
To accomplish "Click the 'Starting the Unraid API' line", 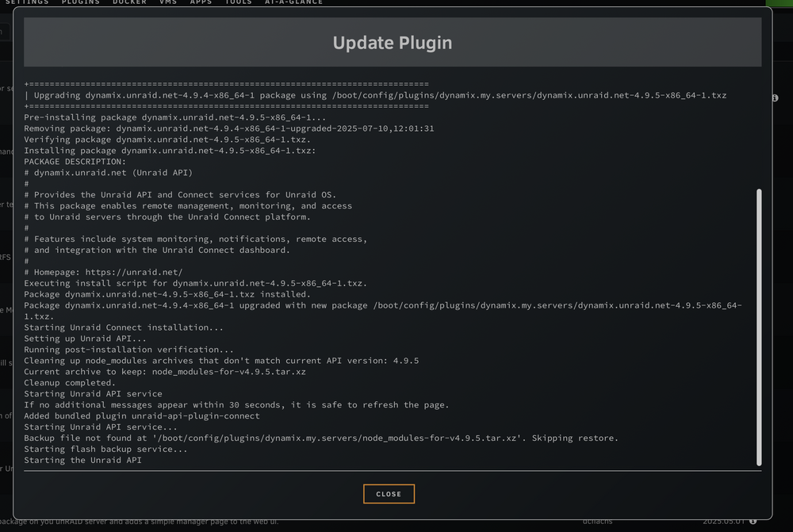I will 82,461.
